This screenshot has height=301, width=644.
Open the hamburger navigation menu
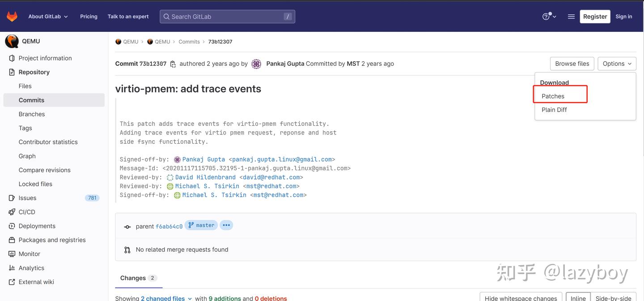571,17
